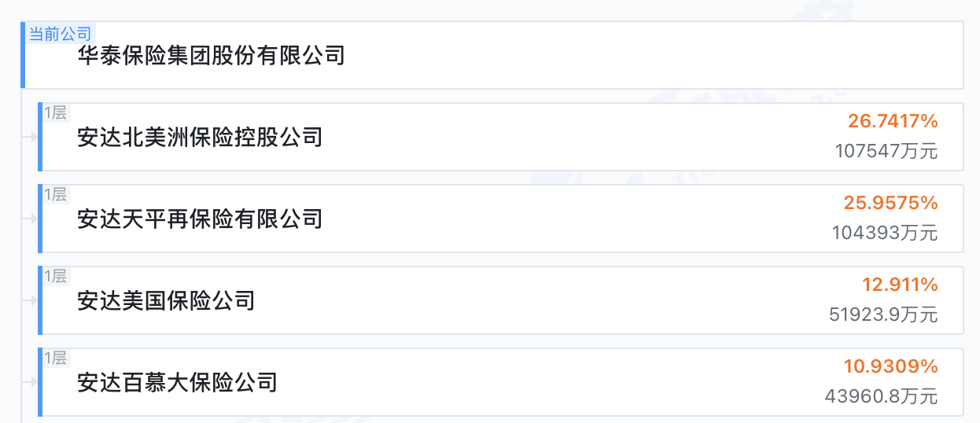
Task: Open 华泰保险集团股份有限公司 company name
Action: click(211, 56)
